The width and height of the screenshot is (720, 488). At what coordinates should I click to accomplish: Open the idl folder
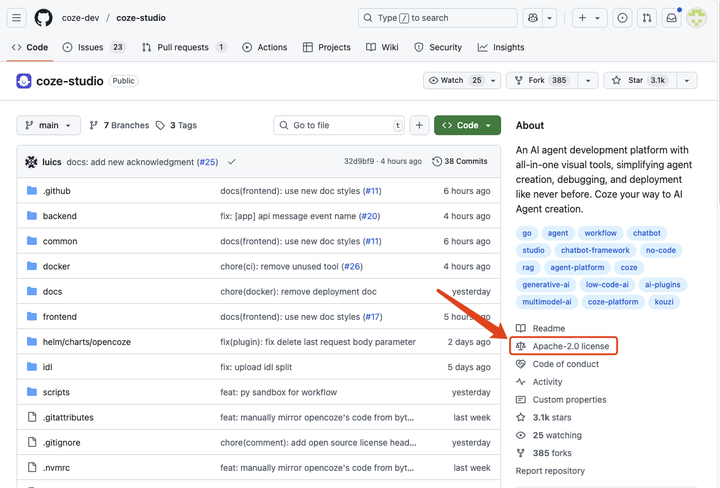tap(48, 367)
